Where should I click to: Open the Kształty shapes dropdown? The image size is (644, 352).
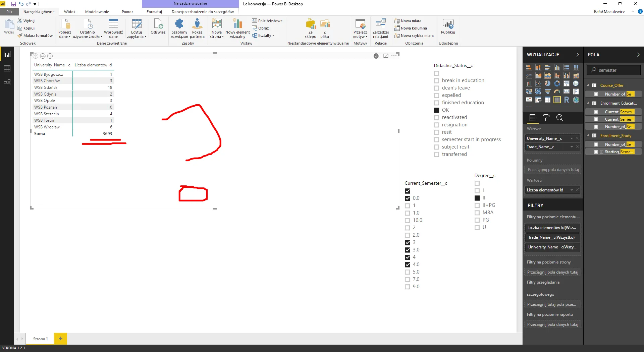point(264,36)
